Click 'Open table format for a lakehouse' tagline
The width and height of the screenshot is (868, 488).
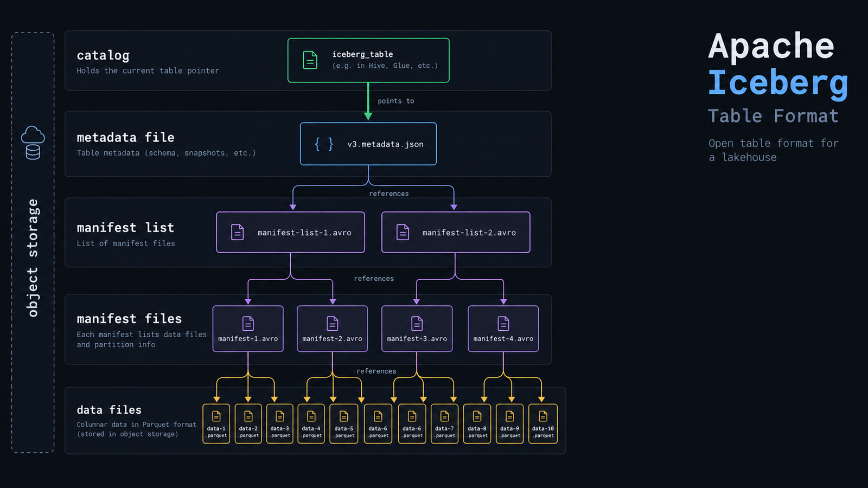tap(773, 150)
